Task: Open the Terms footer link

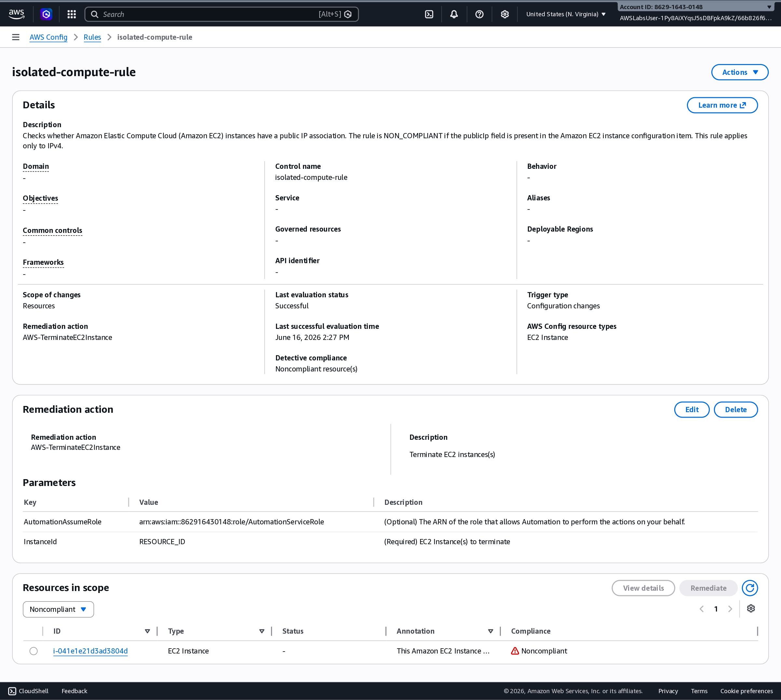Action: point(699,691)
